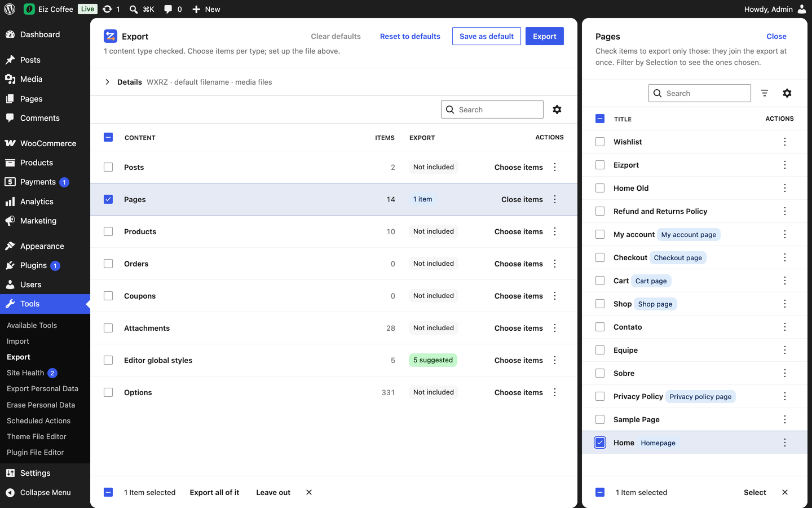This screenshot has width=812, height=508.
Task: Go to Plugins in the sidebar
Action: click(45, 265)
